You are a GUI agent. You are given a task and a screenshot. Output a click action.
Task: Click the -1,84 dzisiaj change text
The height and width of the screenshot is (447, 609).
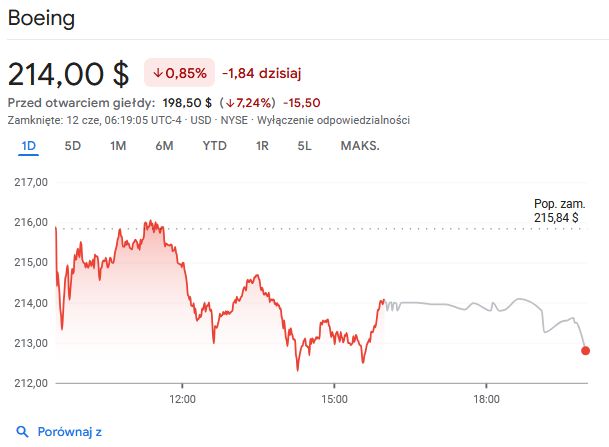[x=261, y=73]
